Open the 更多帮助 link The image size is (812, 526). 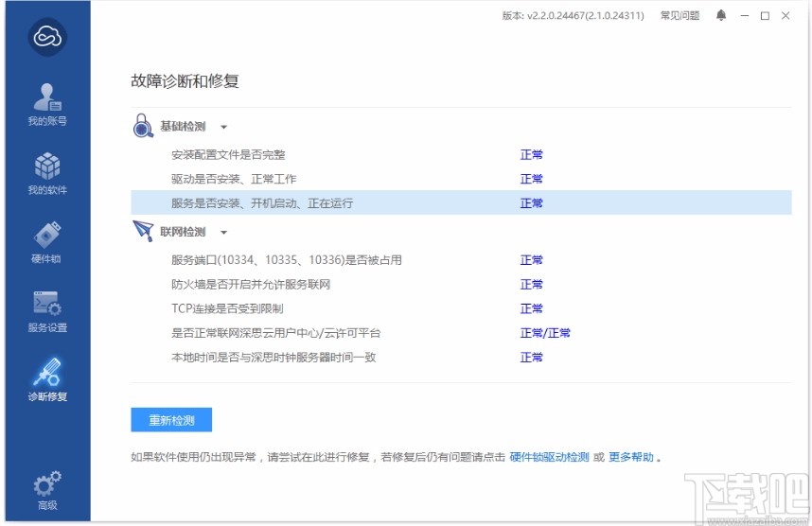[x=630, y=457]
